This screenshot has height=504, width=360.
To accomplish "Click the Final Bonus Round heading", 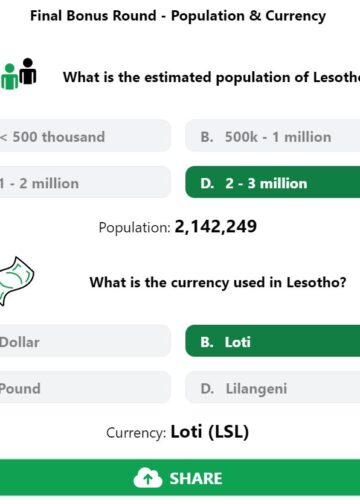I will tap(178, 16).
